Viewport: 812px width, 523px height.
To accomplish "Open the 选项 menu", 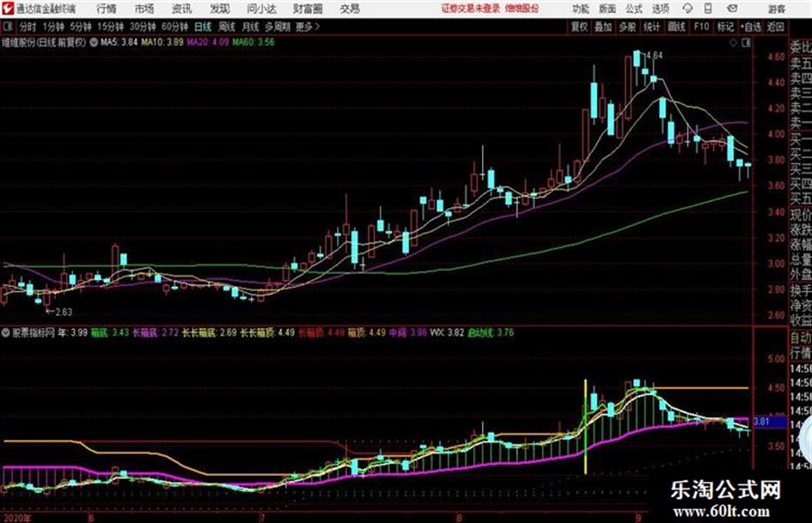I will (x=660, y=9).
